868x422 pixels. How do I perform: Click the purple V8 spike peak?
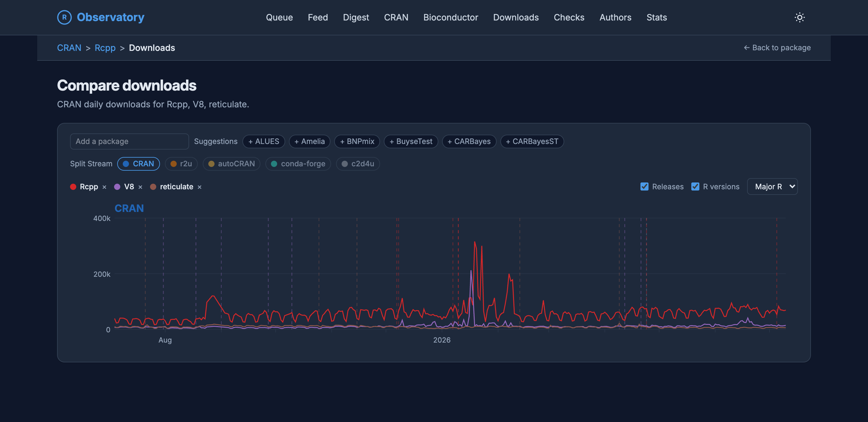(471, 271)
